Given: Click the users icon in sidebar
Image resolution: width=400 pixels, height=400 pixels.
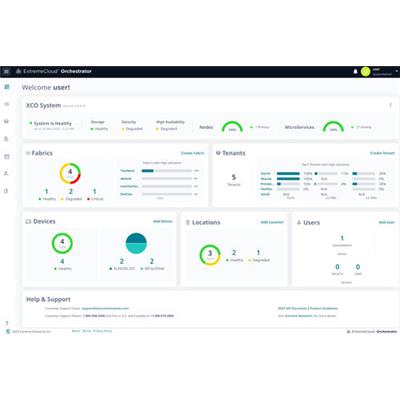Looking at the screenshot, I should 6,173.
